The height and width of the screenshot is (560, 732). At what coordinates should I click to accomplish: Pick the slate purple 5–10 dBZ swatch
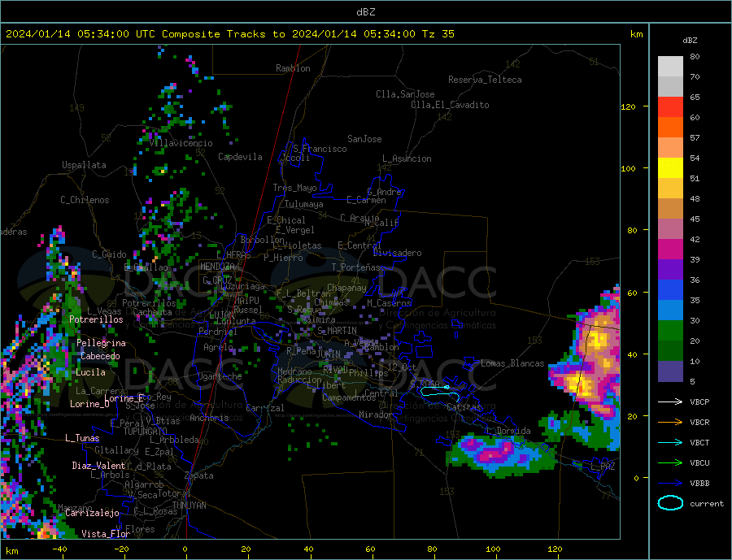point(670,371)
